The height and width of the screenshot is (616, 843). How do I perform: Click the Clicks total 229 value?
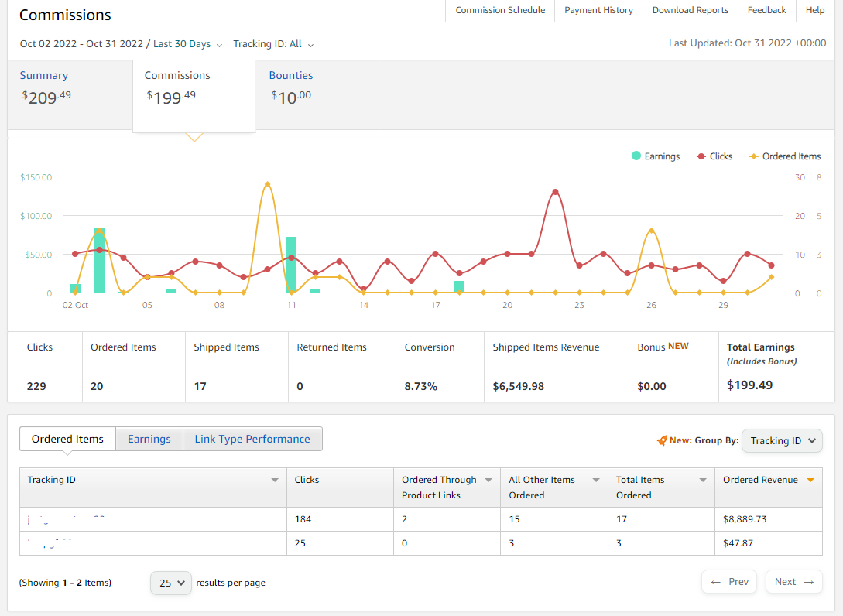pyautogui.click(x=36, y=386)
